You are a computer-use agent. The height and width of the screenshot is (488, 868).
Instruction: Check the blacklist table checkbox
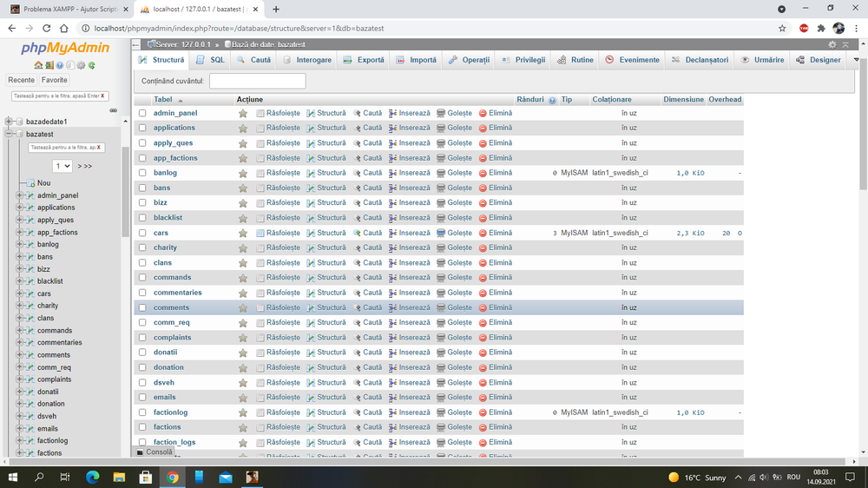pyautogui.click(x=142, y=218)
